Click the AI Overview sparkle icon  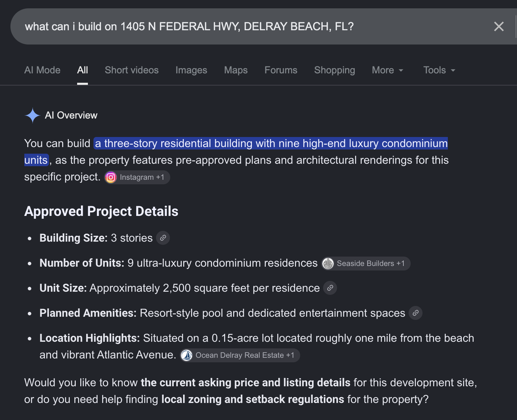click(x=33, y=115)
